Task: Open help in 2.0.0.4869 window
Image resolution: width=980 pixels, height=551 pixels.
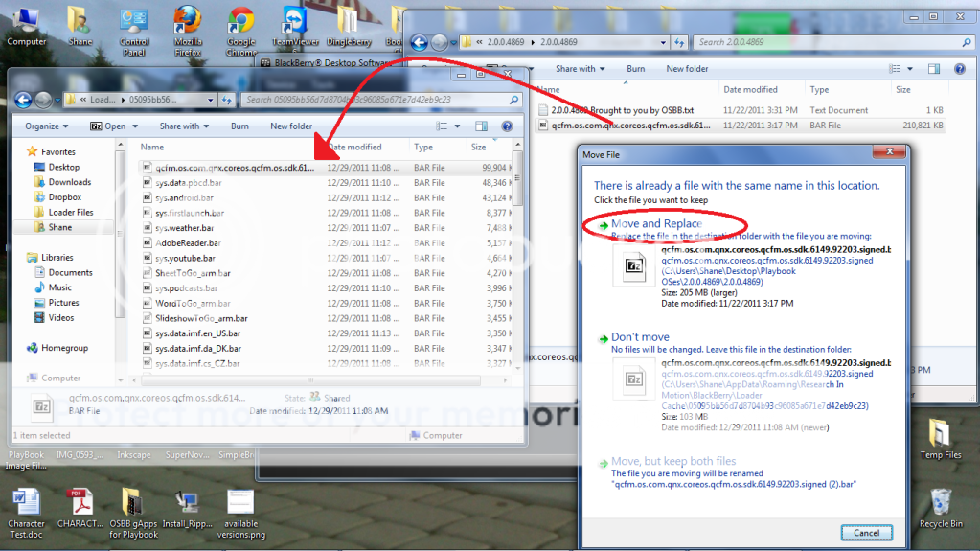Action: pyautogui.click(x=960, y=69)
